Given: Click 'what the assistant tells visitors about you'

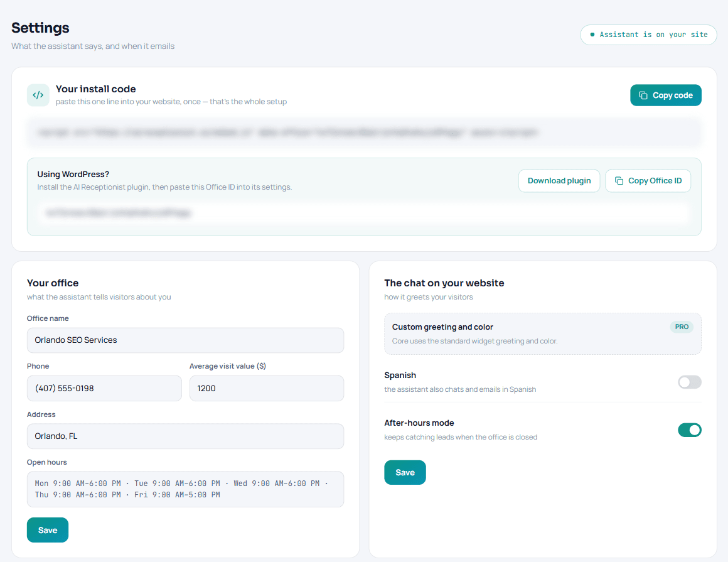Looking at the screenshot, I should [x=99, y=297].
